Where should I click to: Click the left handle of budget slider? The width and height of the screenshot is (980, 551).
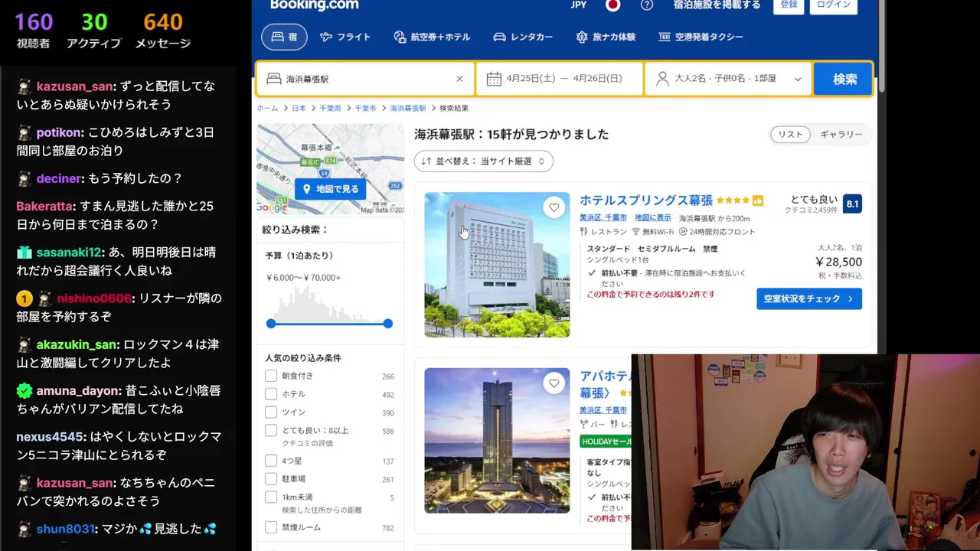point(271,324)
